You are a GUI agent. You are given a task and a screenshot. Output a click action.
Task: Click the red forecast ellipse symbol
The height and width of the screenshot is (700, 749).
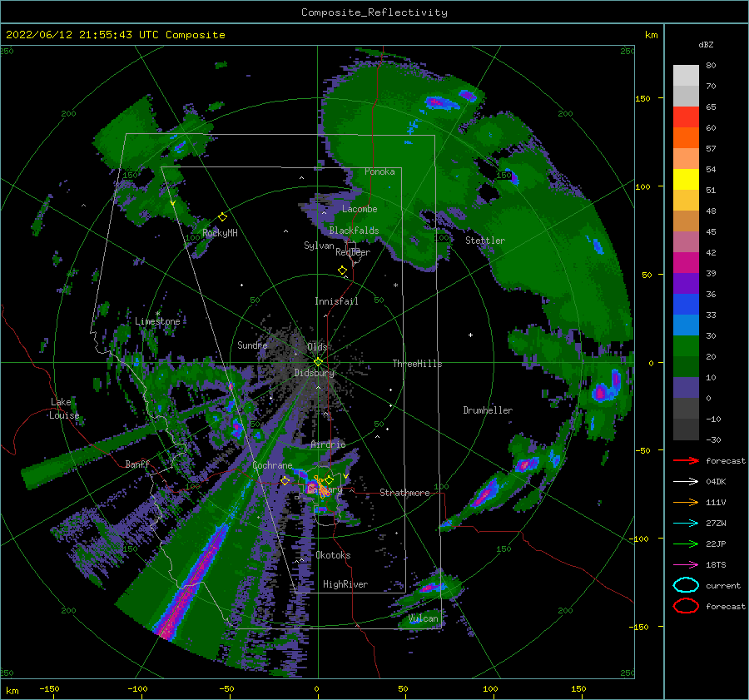[686, 606]
